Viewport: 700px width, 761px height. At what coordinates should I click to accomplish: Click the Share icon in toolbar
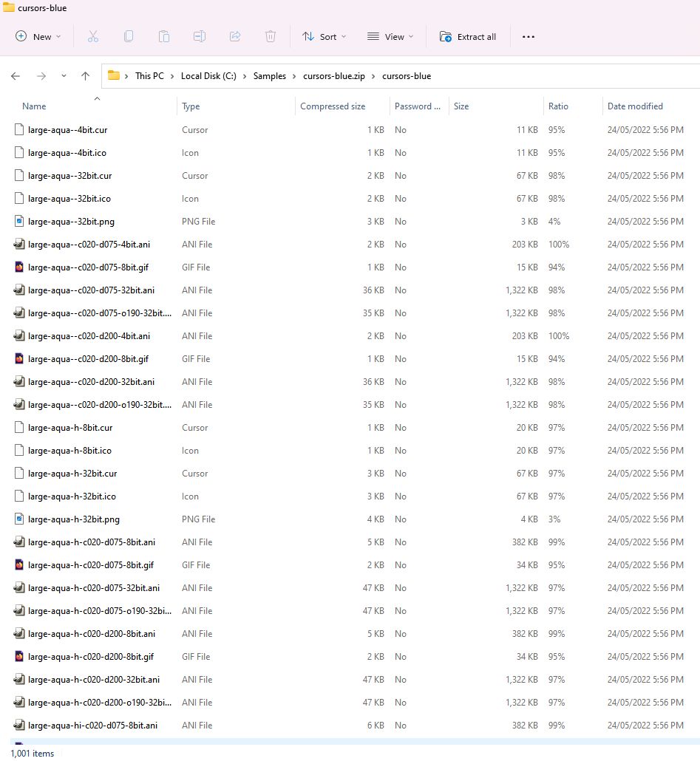235,36
